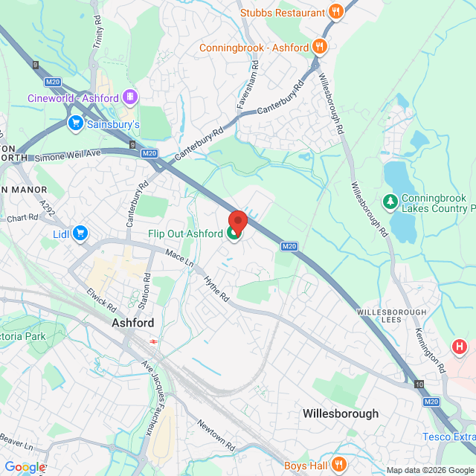Image resolution: width=476 pixels, height=476 pixels.
Task: Click the Lidl shopping cart marker
Action: tap(80, 234)
